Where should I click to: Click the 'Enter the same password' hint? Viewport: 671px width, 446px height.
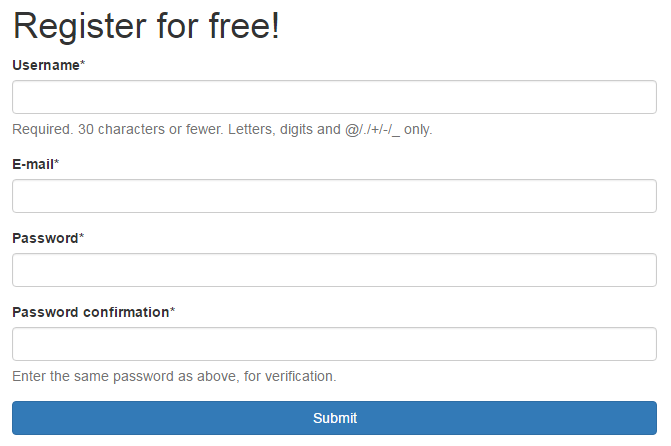point(174,376)
